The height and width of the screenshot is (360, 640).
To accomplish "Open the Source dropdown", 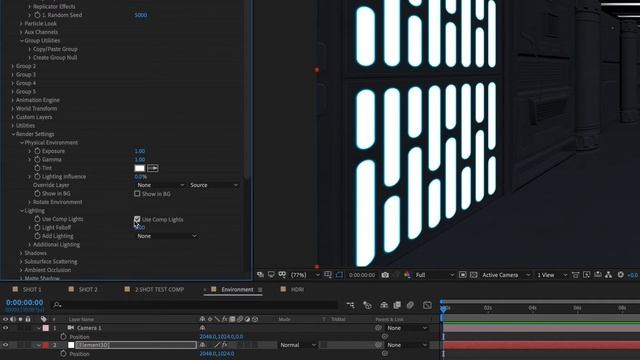I will pos(213,185).
